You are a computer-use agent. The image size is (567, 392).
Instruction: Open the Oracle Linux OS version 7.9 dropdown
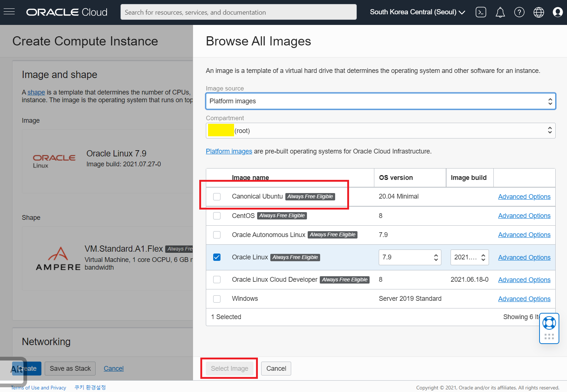[410, 257]
